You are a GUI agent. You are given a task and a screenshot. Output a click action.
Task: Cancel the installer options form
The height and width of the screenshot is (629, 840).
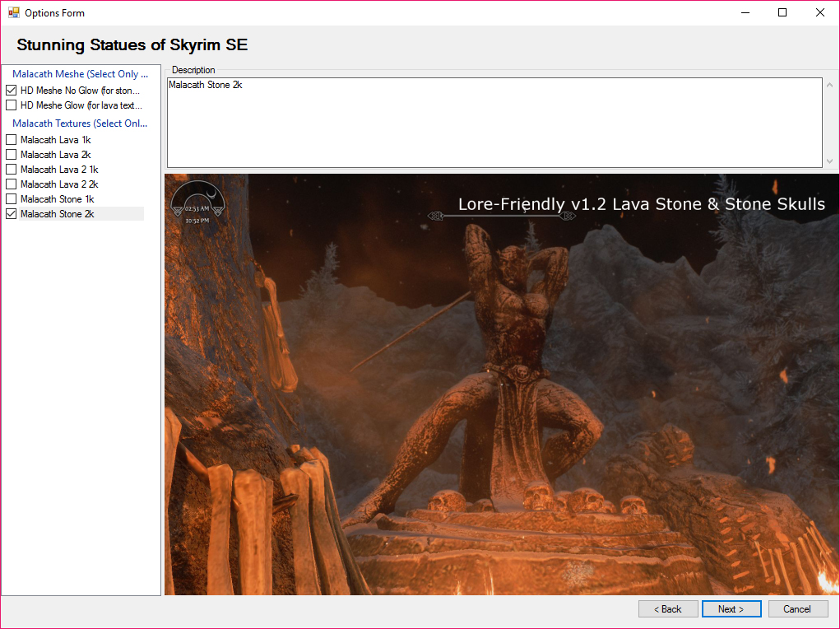(798, 608)
